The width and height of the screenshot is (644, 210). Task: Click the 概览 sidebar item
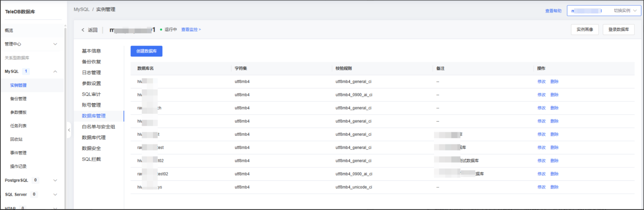click(x=9, y=30)
